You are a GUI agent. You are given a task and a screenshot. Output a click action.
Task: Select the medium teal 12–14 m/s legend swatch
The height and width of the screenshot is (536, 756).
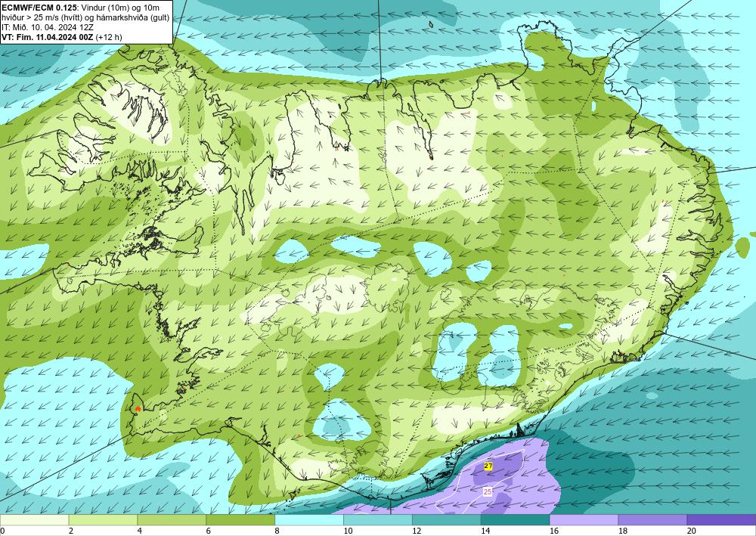(x=447, y=520)
